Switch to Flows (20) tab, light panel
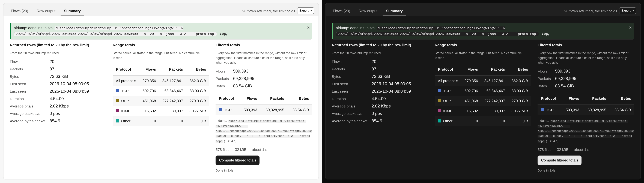Screen dimensions: 644x183 coord(19,11)
